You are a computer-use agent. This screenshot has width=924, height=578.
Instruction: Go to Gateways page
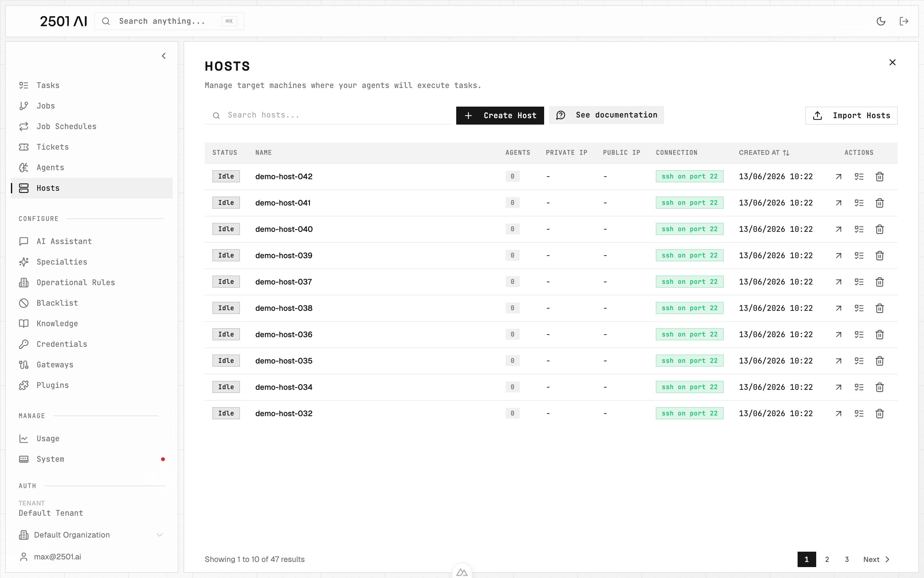[x=92, y=365]
